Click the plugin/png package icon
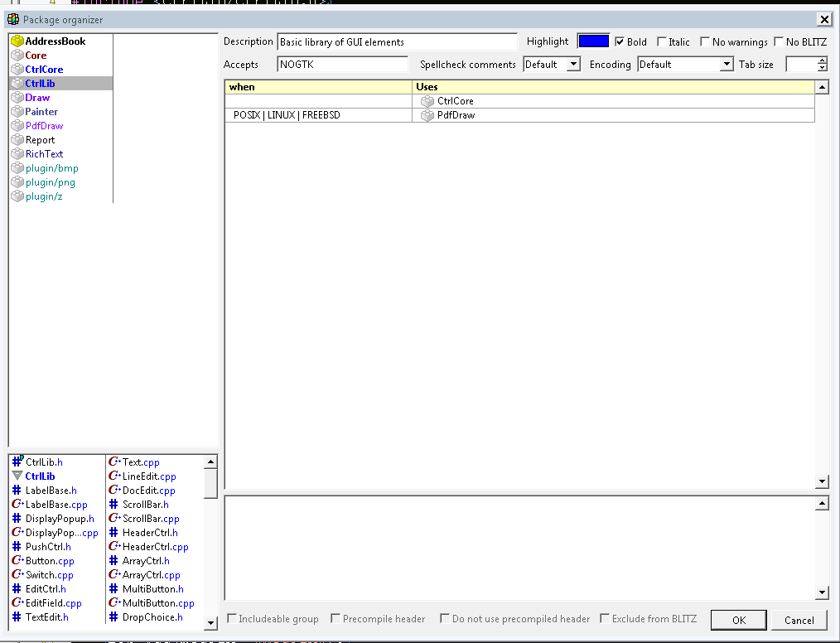Screen dimensions: 840x643 pyautogui.click(x=17, y=182)
